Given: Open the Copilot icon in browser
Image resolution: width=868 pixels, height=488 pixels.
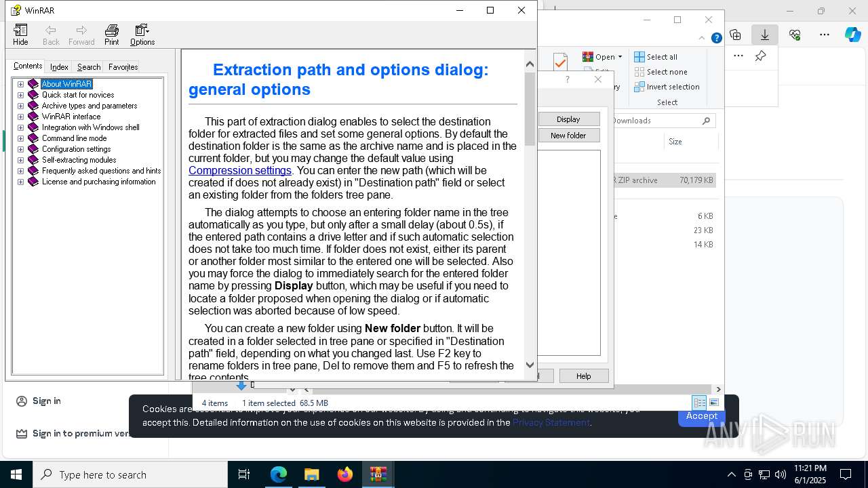Looking at the screenshot, I should 853,35.
